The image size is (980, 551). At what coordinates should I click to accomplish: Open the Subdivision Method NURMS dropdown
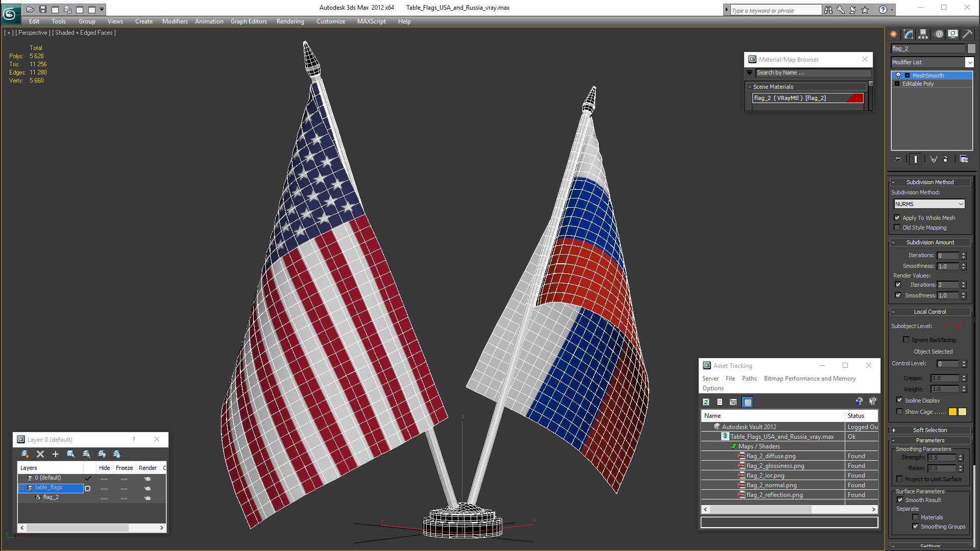tap(929, 204)
